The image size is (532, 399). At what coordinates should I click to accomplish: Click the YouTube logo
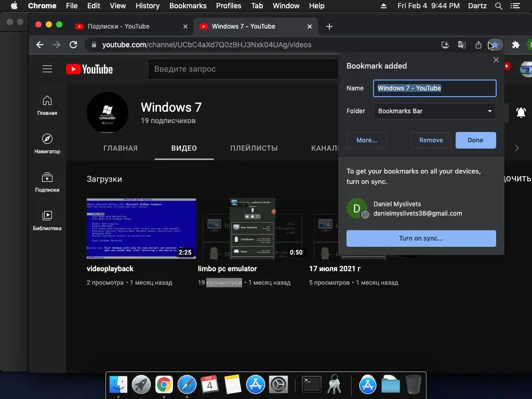point(89,69)
